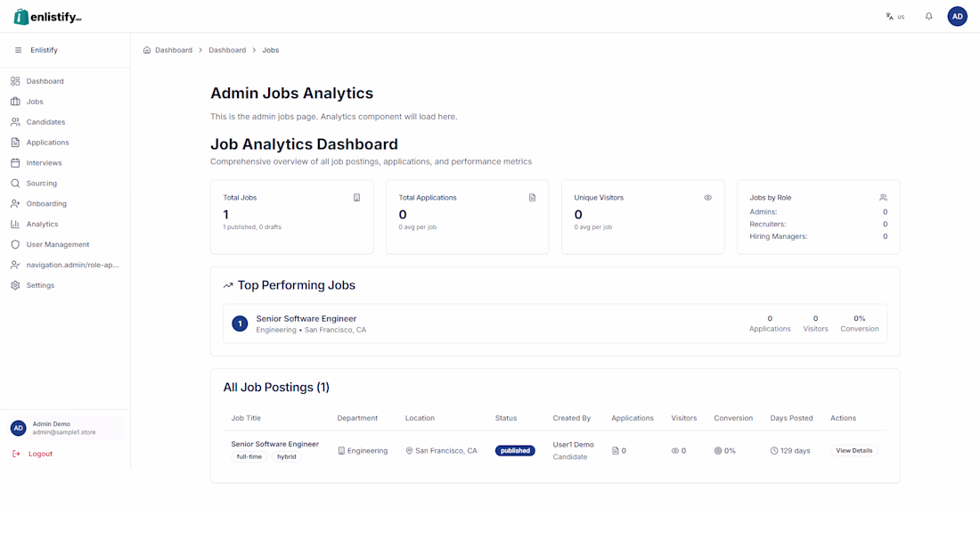The width and height of the screenshot is (980, 541).
Task: Click the Engineering building icon in table row
Action: click(x=341, y=450)
